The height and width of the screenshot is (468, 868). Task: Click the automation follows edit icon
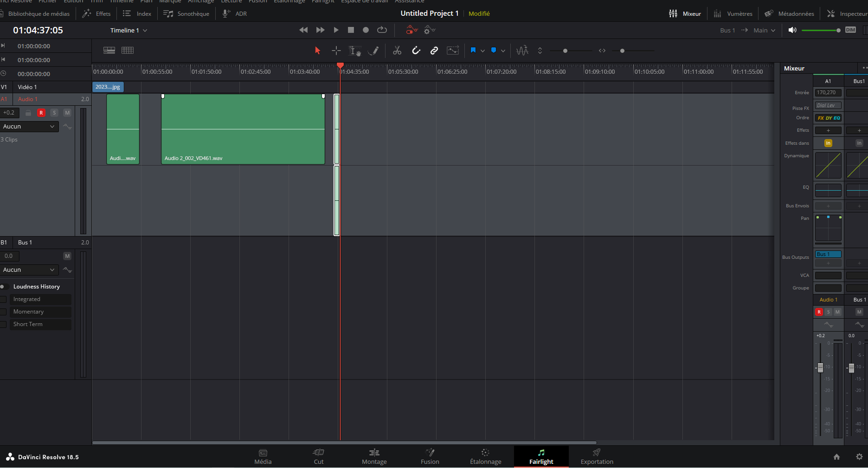[453, 51]
